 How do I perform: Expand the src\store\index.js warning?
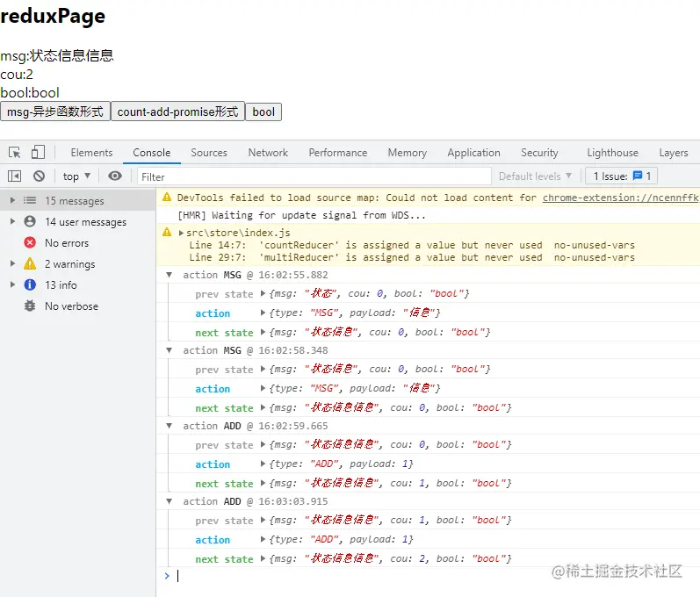point(181,233)
